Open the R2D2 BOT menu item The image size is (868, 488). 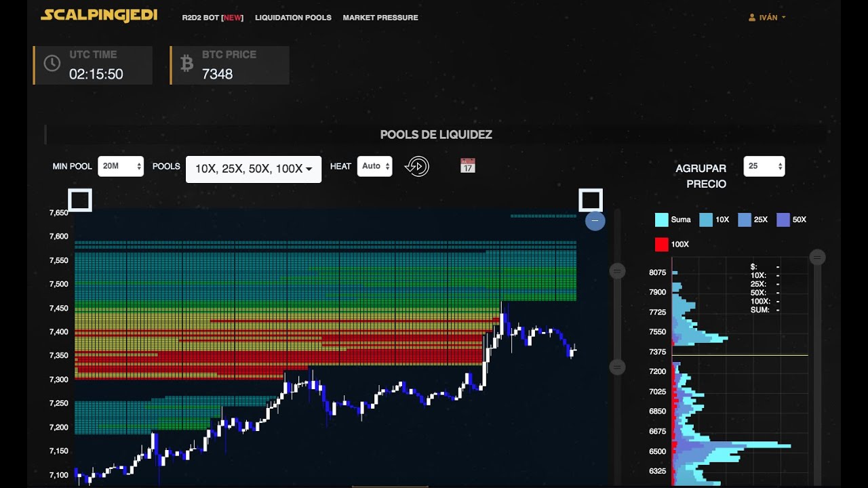point(212,18)
